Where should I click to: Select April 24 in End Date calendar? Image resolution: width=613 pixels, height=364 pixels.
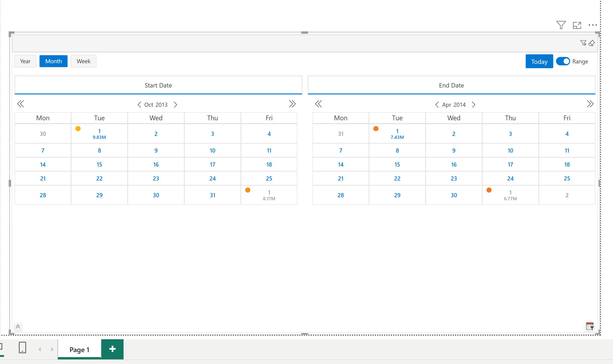[510, 179]
